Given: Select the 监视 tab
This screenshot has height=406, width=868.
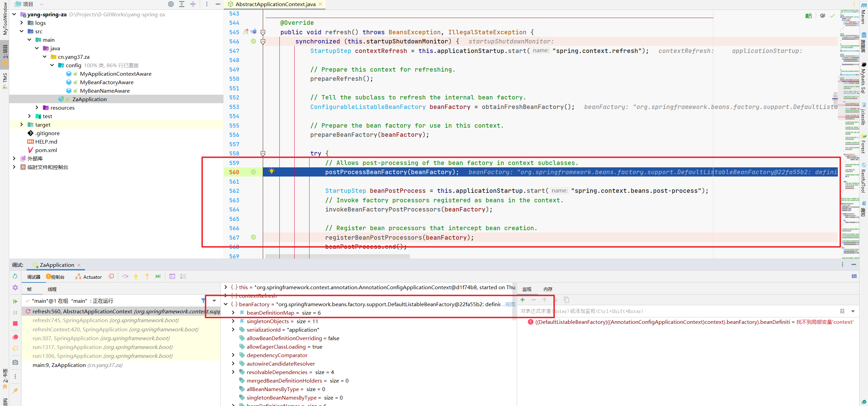Looking at the screenshot, I should 527,289.
